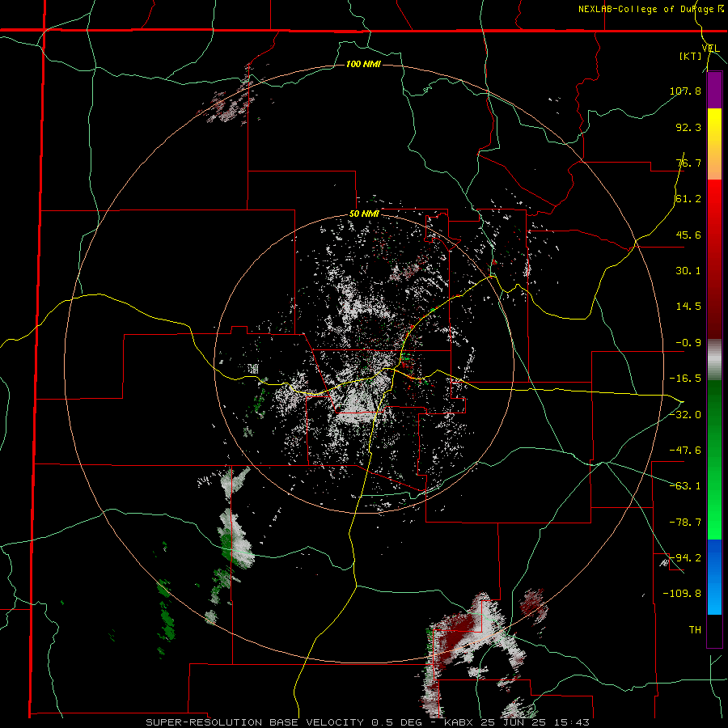Click the TH threshold label in legend
Screen dimensions: 728x728
click(695, 629)
